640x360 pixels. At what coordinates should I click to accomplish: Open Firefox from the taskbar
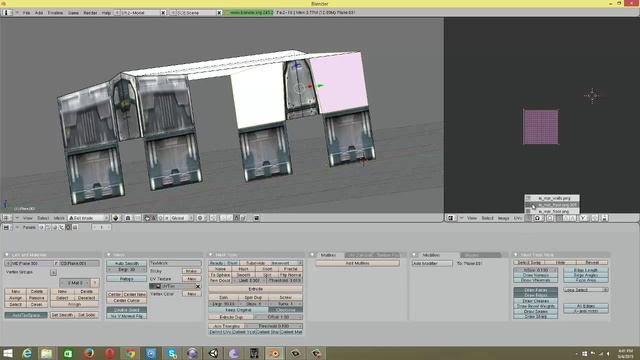[x=89, y=353]
